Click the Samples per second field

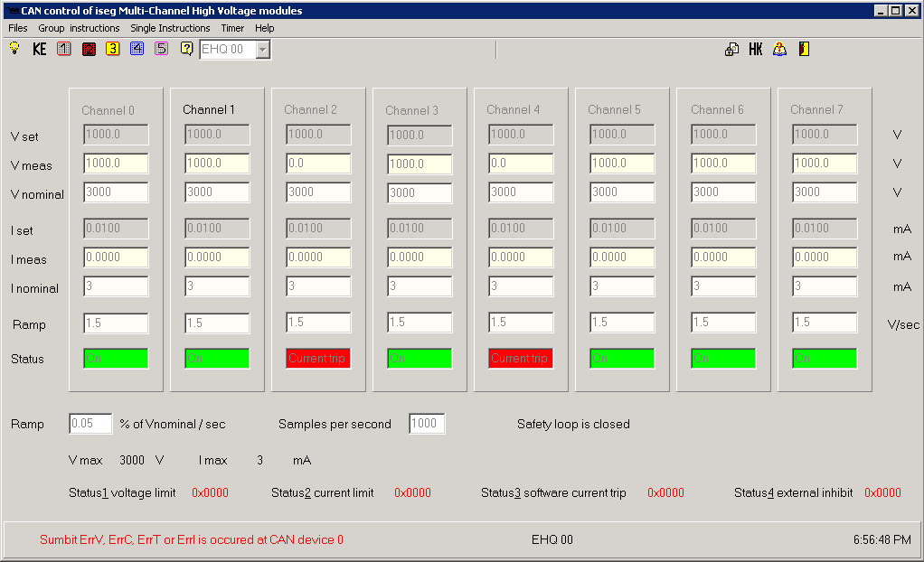tap(427, 424)
